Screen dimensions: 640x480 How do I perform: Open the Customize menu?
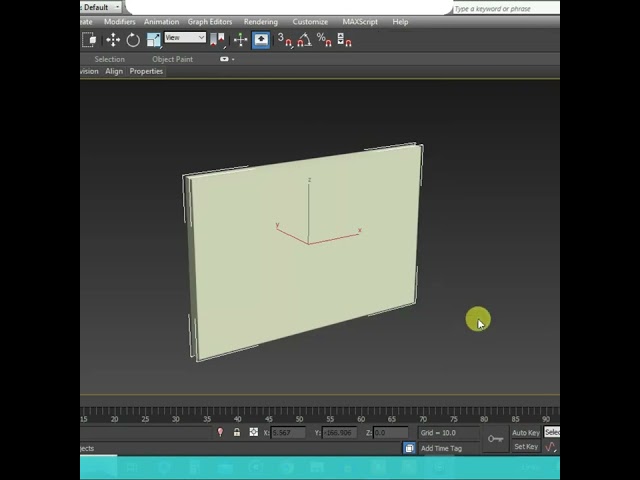[310, 22]
